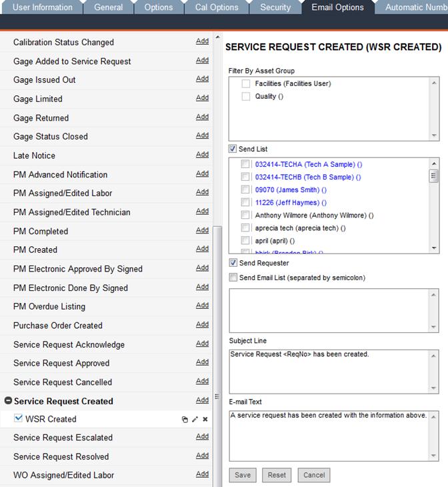Click the Save button
Viewport: 448px width, 487px height.
pos(243,475)
